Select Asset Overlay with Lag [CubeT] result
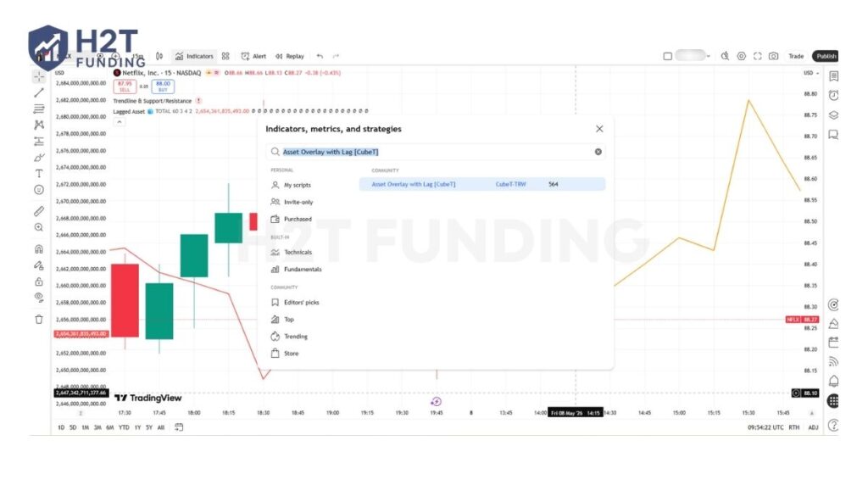Screen dimensions: 868x485 (x=482, y=184)
